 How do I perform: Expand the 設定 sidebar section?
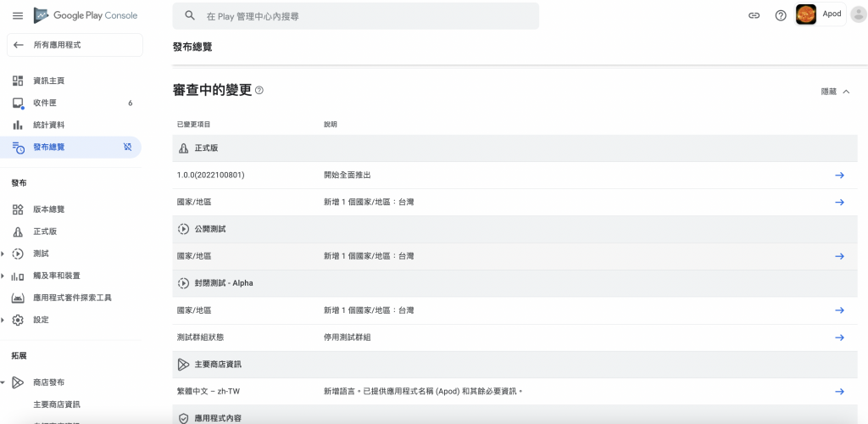[3, 320]
